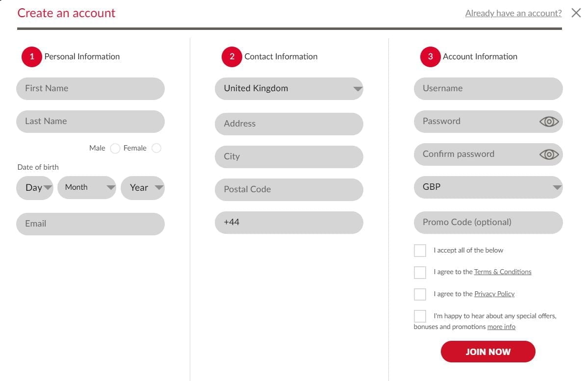
Task: Open the Privacy Policy link
Action: [x=494, y=294]
